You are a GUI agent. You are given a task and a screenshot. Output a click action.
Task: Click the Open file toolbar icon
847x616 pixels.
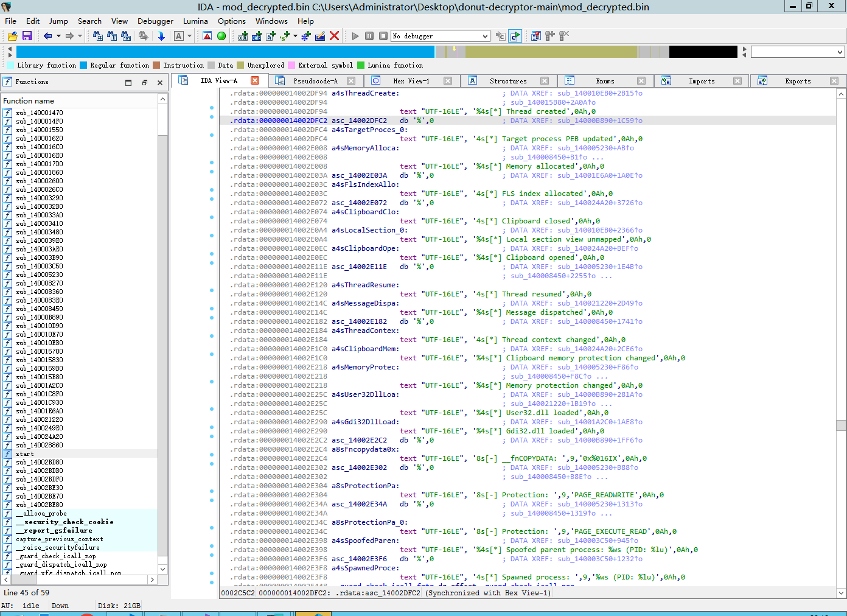(12, 37)
